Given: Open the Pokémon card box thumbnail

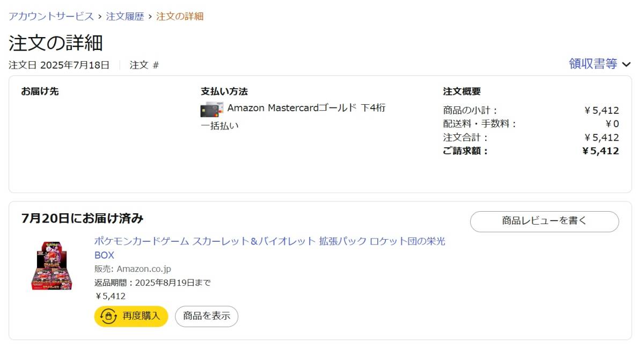Looking at the screenshot, I should pyautogui.click(x=52, y=266).
